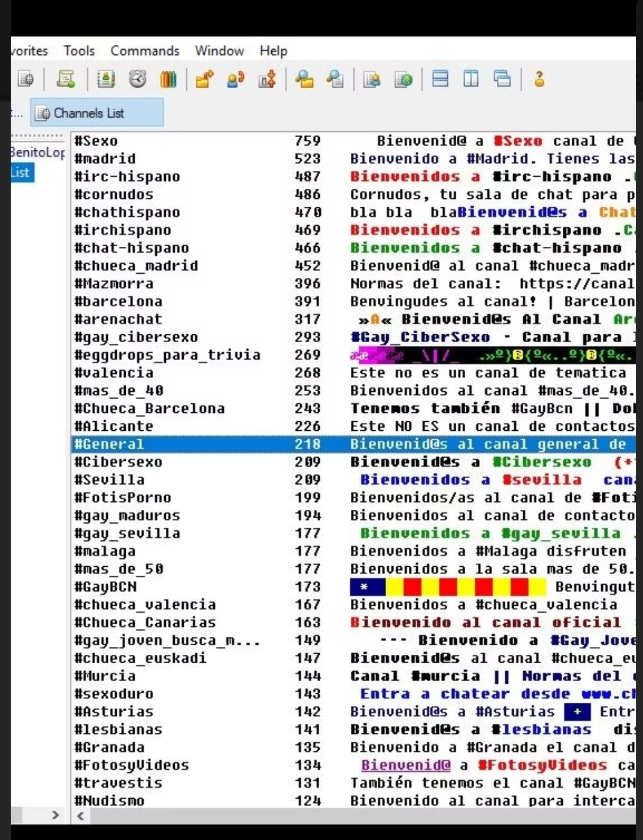Open the Favorites folder icon

point(204,78)
